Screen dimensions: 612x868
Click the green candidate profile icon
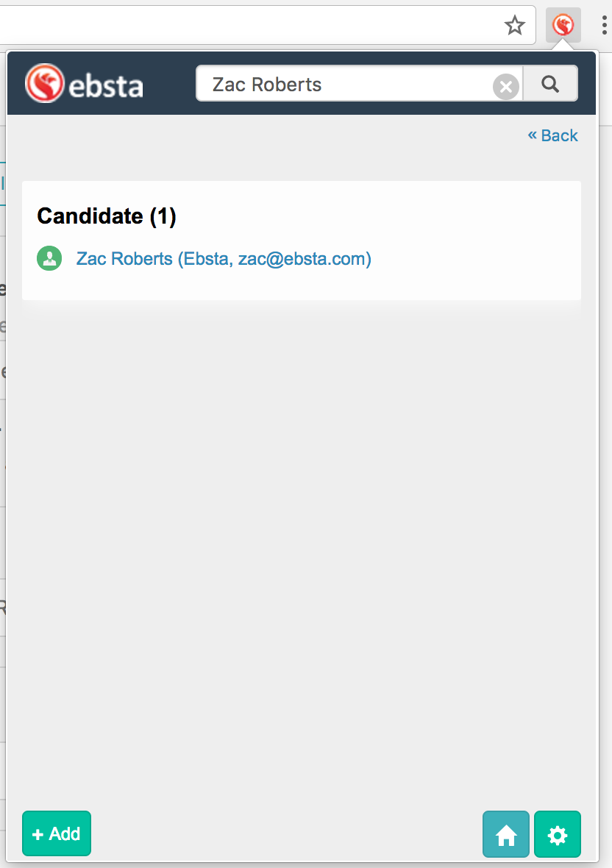pos(49,259)
